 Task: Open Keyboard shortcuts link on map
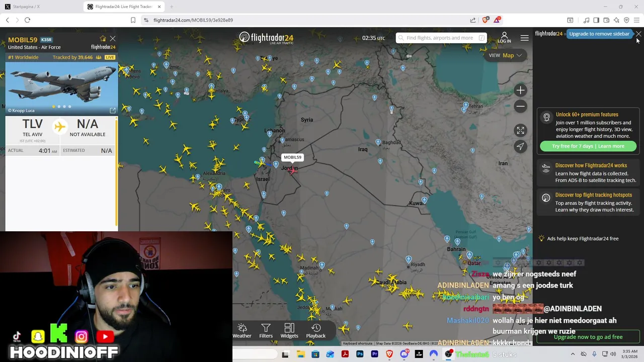click(357, 343)
